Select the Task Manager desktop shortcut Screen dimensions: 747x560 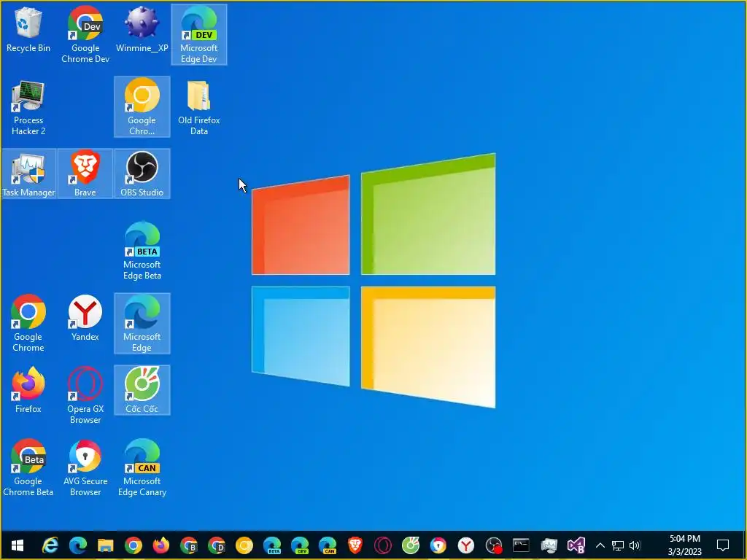tap(28, 174)
